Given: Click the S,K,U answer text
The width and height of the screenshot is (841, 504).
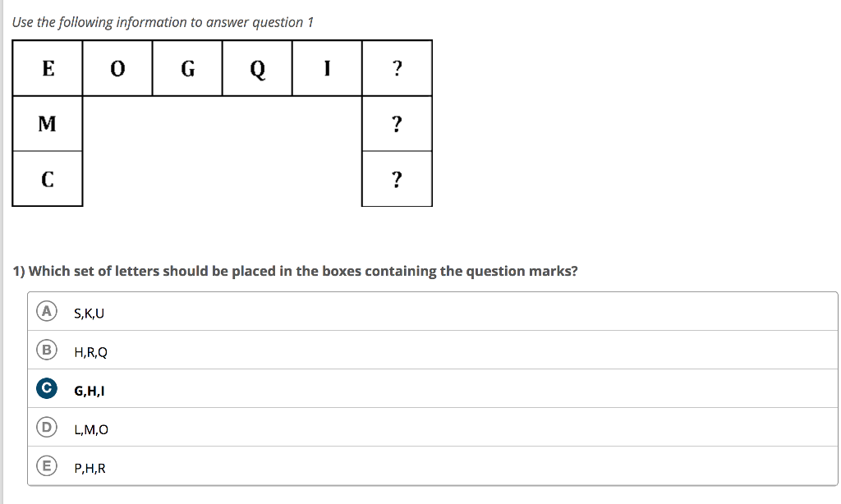Looking at the screenshot, I should point(87,313).
